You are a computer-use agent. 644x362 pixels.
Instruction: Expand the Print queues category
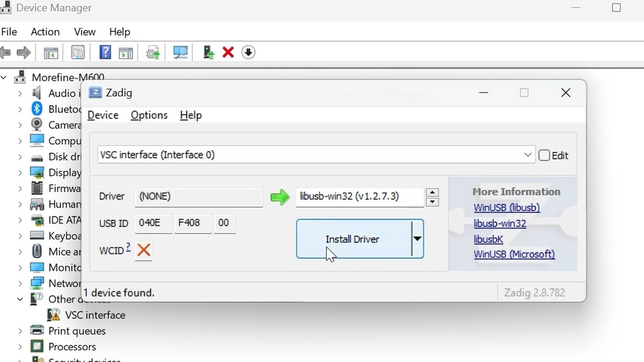tap(20, 331)
